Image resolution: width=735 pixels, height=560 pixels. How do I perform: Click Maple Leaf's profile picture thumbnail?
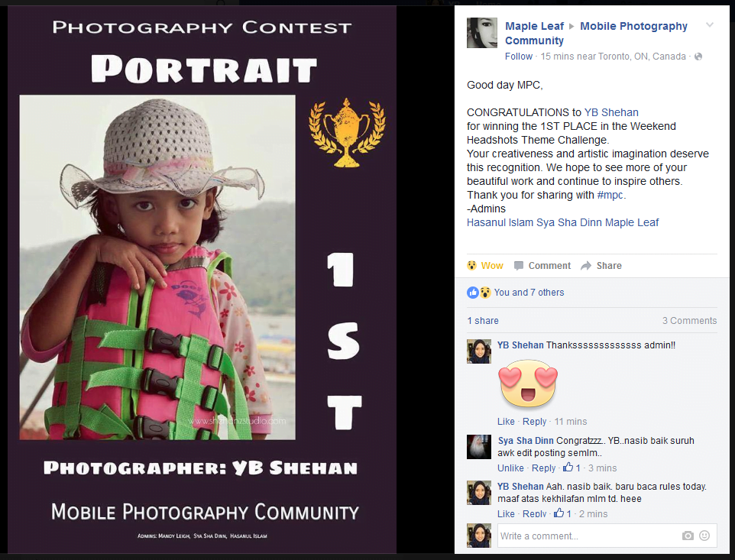[482, 33]
